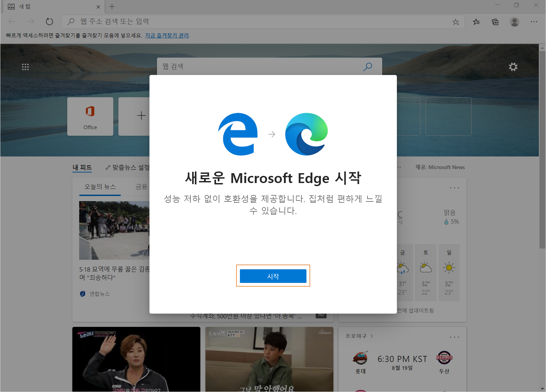Select the 내 피드 tab
546x392 pixels.
tap(82, 167)
